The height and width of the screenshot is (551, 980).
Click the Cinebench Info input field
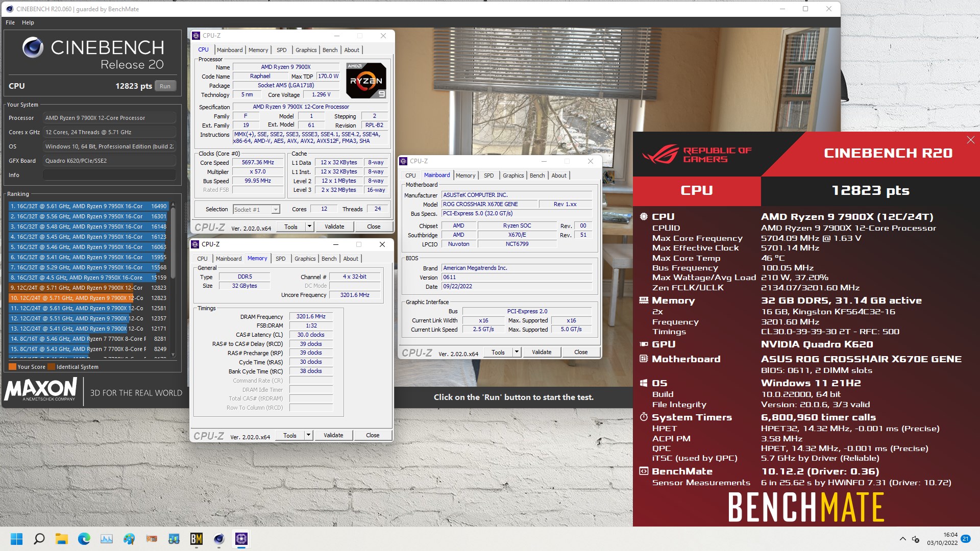[110, 175]
